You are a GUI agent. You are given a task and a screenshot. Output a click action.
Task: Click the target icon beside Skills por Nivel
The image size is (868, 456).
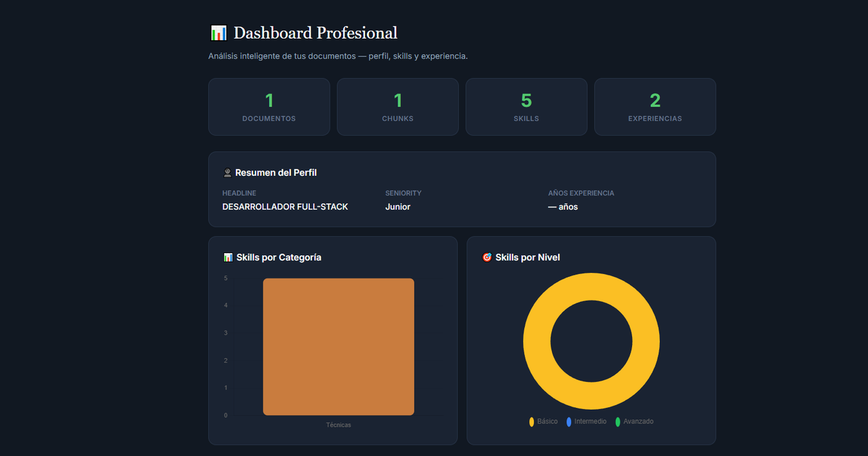486,257
